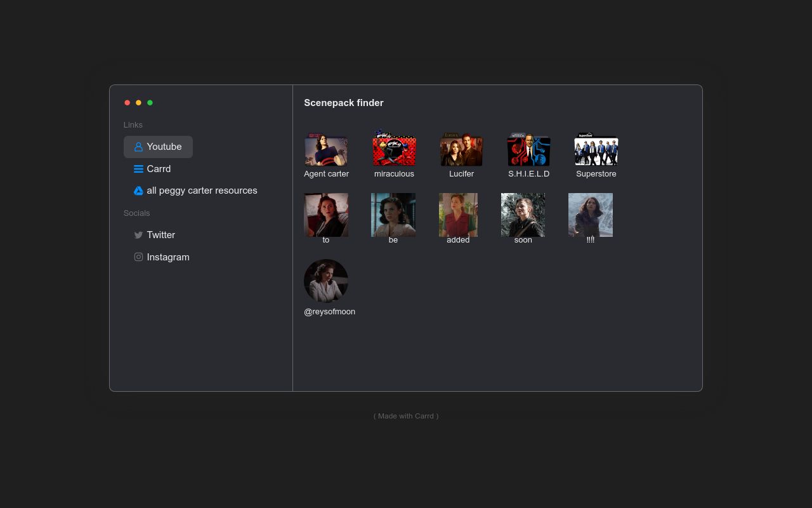The image size is (812, 508).
Task: Select the thumbnail labeled "soon"
Action: click(x=523, y=215)
